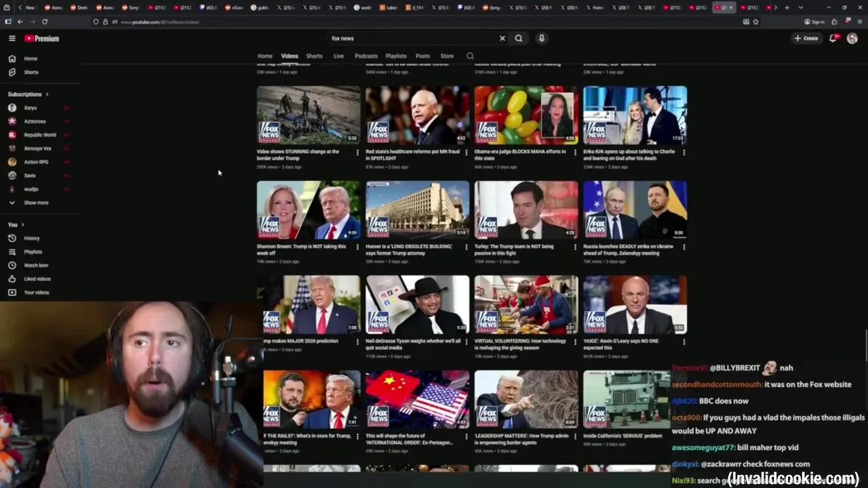Open more options for 'Shannon Bream' video
Screen dimensions: 868x488
[357, 247]
